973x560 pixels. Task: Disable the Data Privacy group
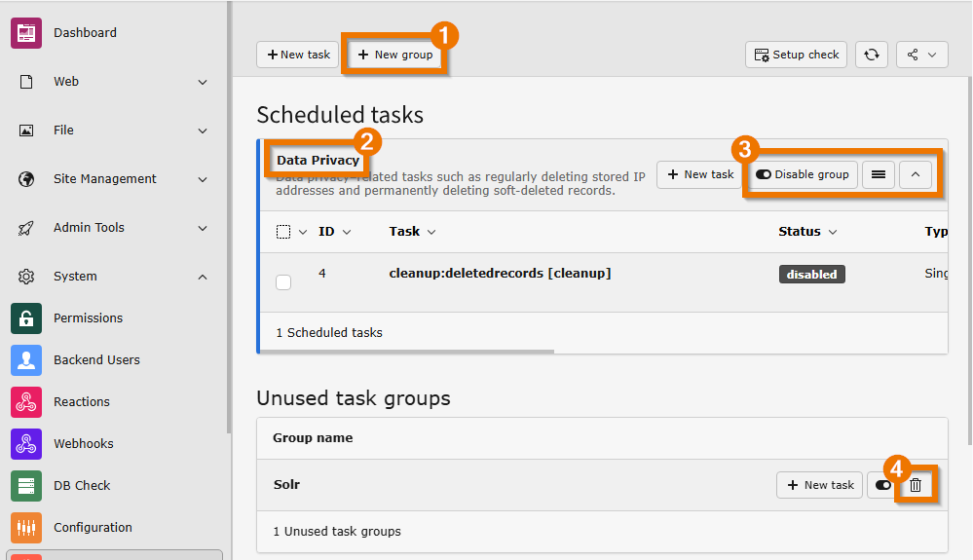pos(803,174)
